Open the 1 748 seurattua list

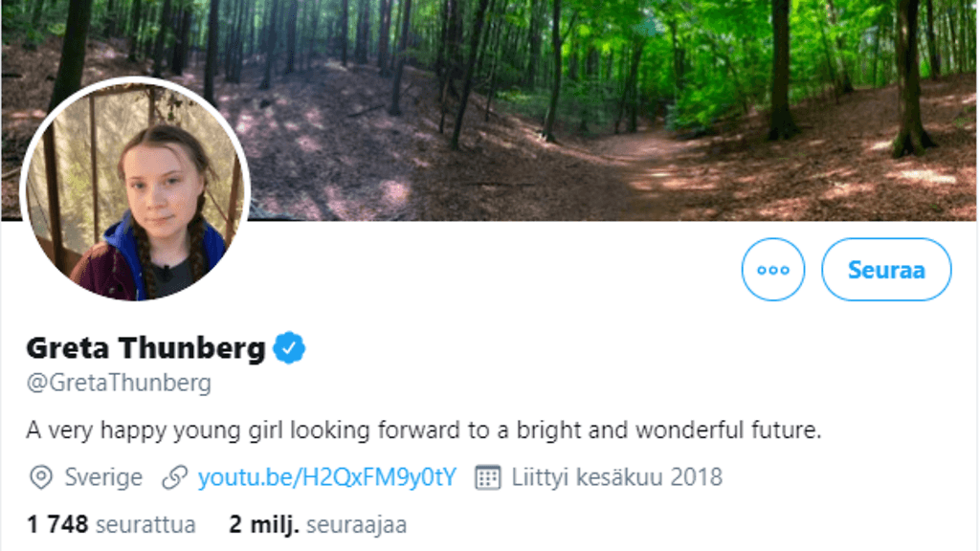pyautogui.click(x=111, y=524)
